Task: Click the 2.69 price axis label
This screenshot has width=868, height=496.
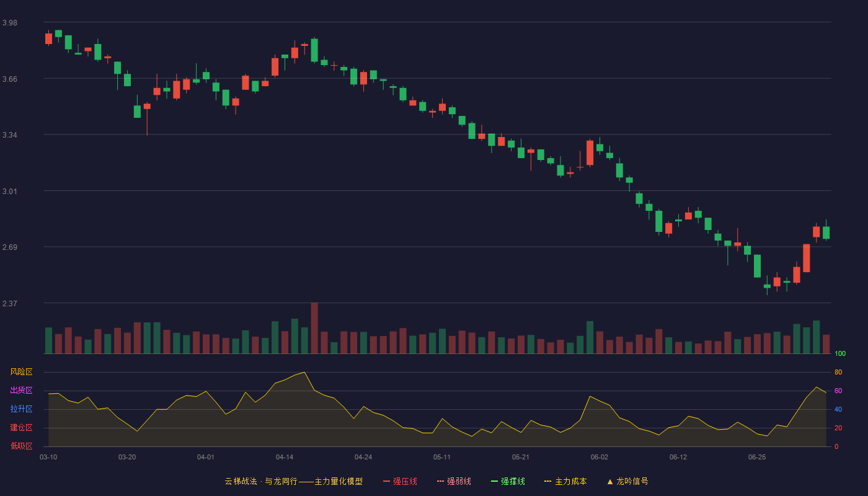Action: click(10, 247)
